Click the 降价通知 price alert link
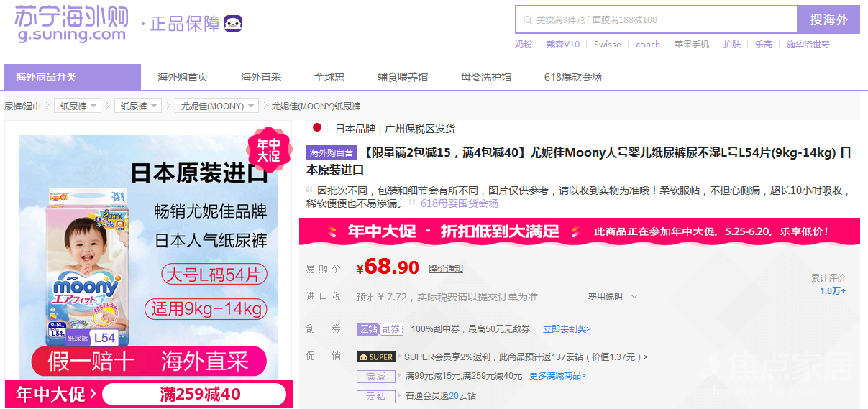 (x=446, y=269)
